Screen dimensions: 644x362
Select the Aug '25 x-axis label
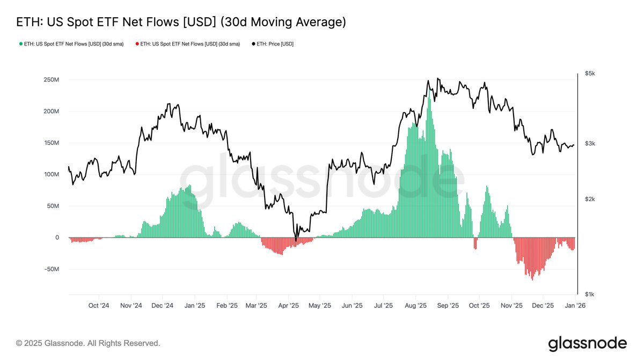(x=415, y=306)
